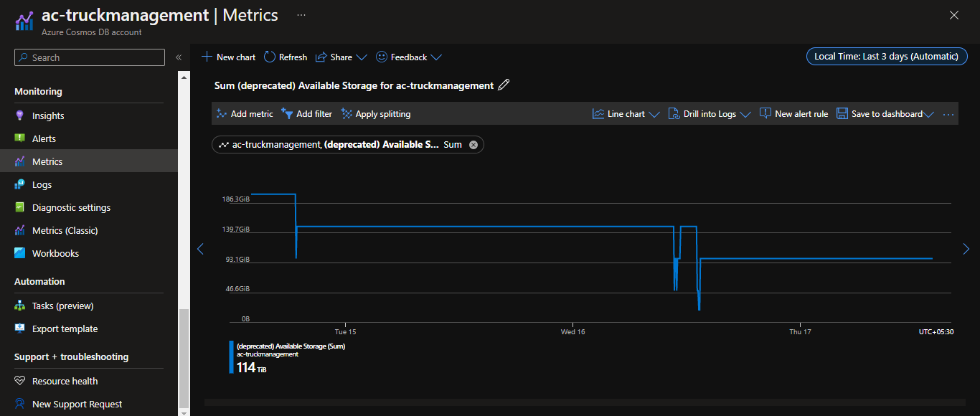Collapse the sidebar with the double chevron
Screen dimensions: 980x416
179,57
